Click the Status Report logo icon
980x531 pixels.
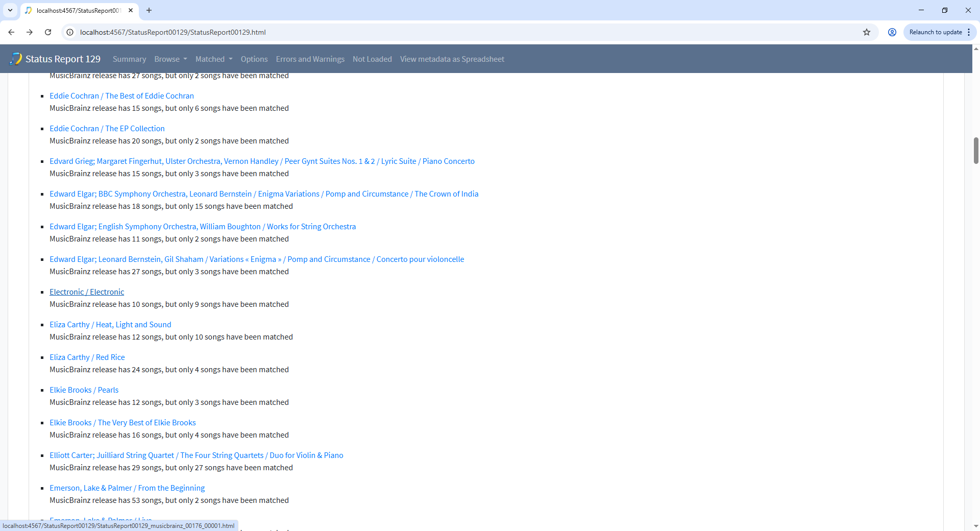[x=16, y=59]
